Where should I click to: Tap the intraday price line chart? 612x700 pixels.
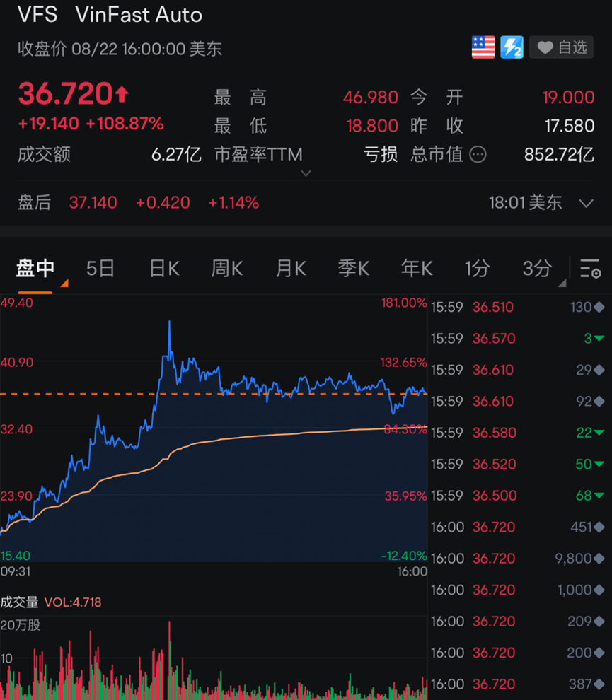(214, 428)
